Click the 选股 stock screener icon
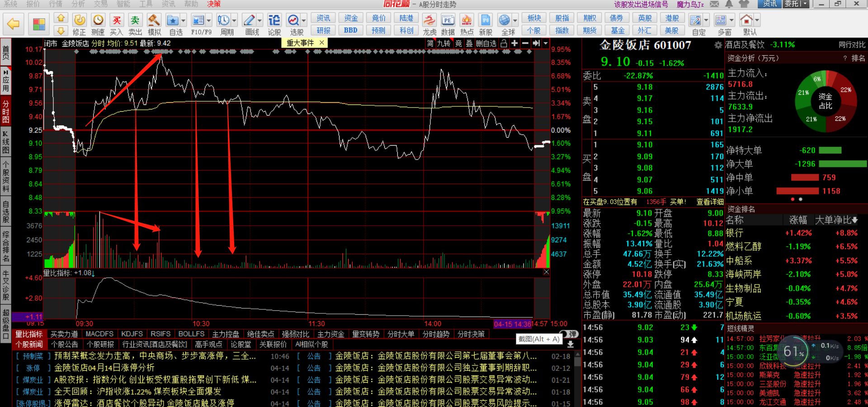This screenshot has height=407, width=868. 293,20
